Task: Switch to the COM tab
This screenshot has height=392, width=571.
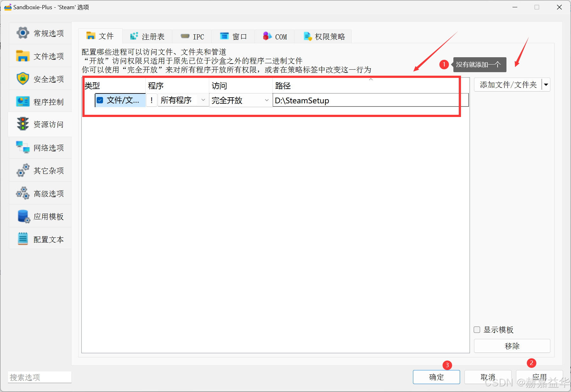Action: point(275,37)
